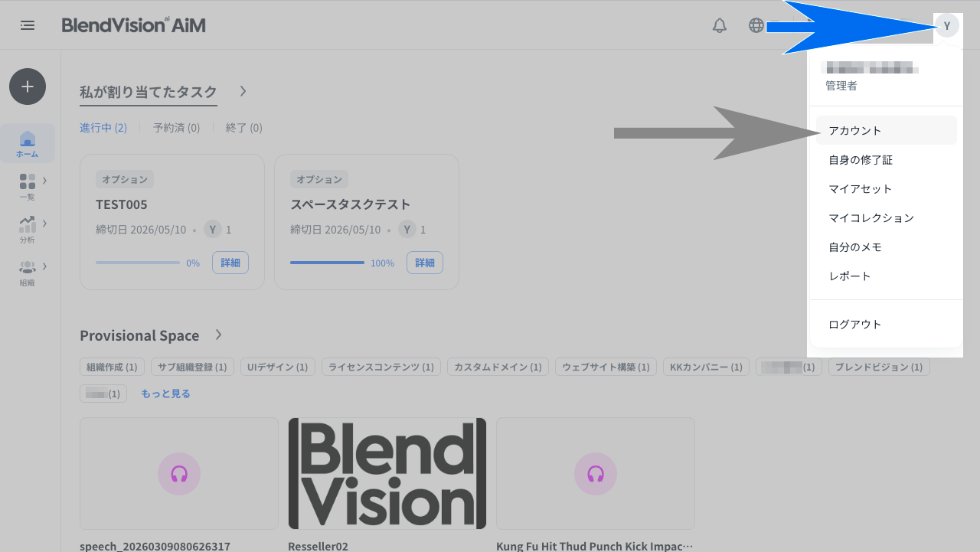This screenshot has height=552, width=980.
Task: Open the hamburger navigation menu
Action: 28,25
